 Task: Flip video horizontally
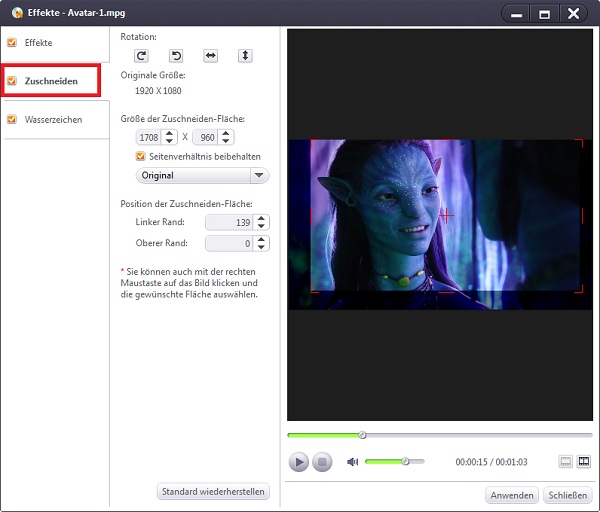pos(210,56)
